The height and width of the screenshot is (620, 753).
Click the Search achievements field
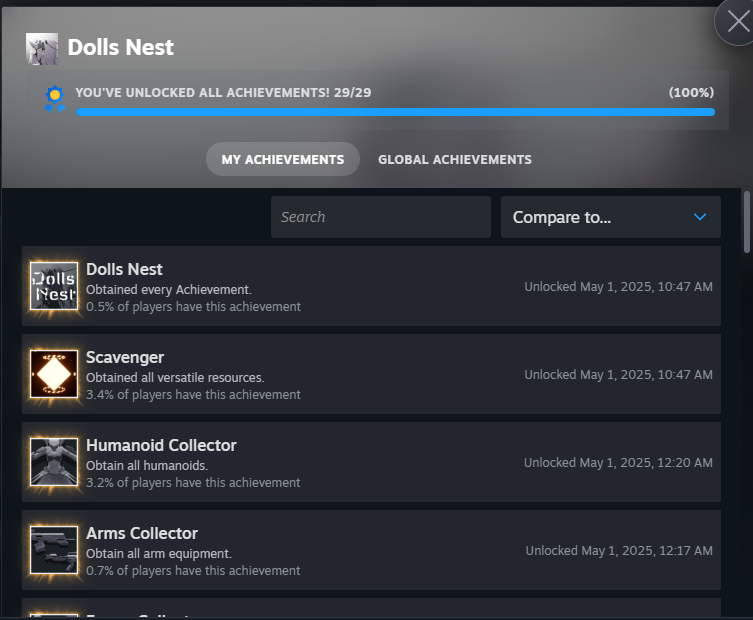click(x=381, y=217)
